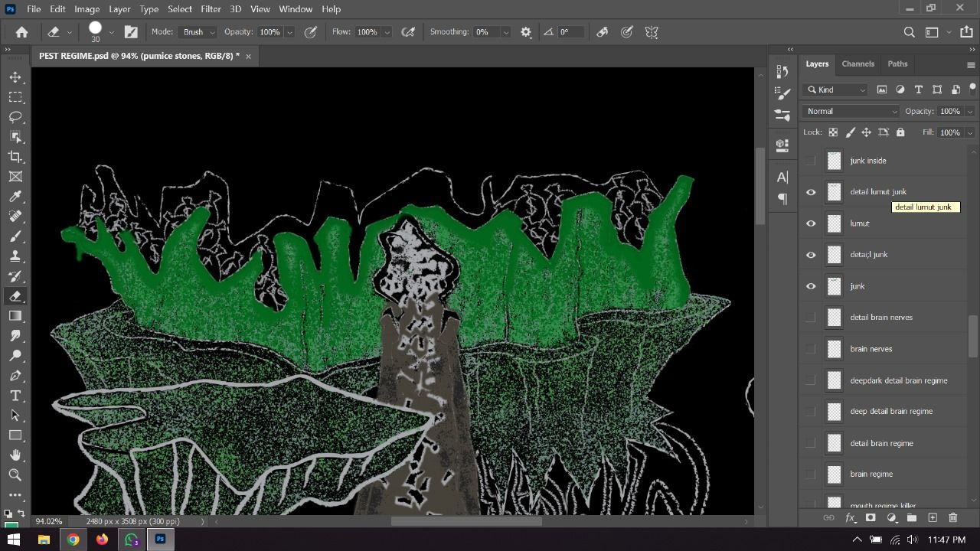Open brush settings gear in options bar
Screen dimensions: 980x551
(x=526, y=32)
